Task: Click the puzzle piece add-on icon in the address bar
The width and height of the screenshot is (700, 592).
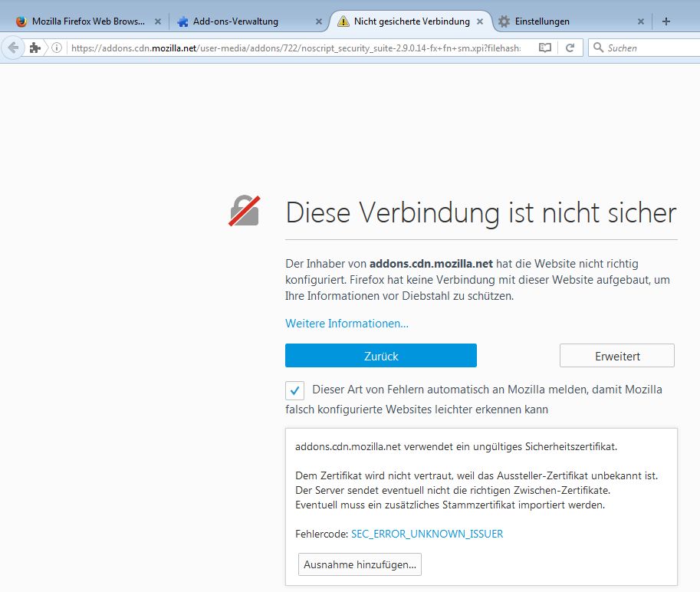Action: (35, 48)
